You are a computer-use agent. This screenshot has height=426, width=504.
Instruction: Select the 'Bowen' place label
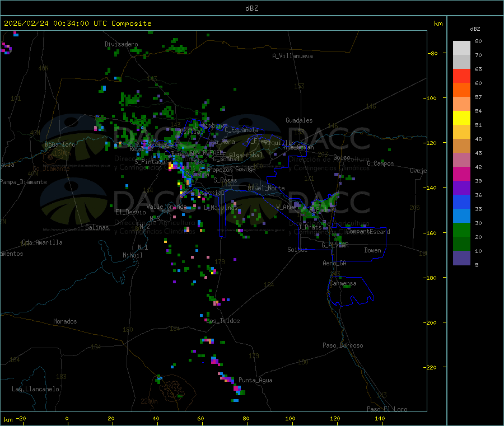372,250
